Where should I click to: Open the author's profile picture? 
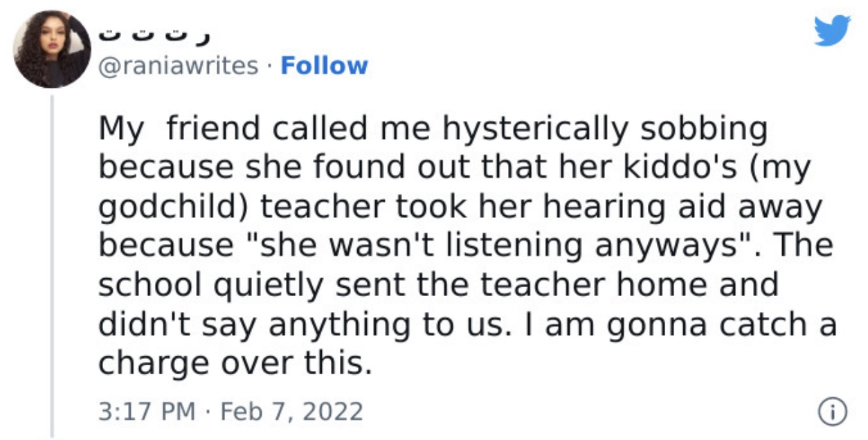pos(52,49)
